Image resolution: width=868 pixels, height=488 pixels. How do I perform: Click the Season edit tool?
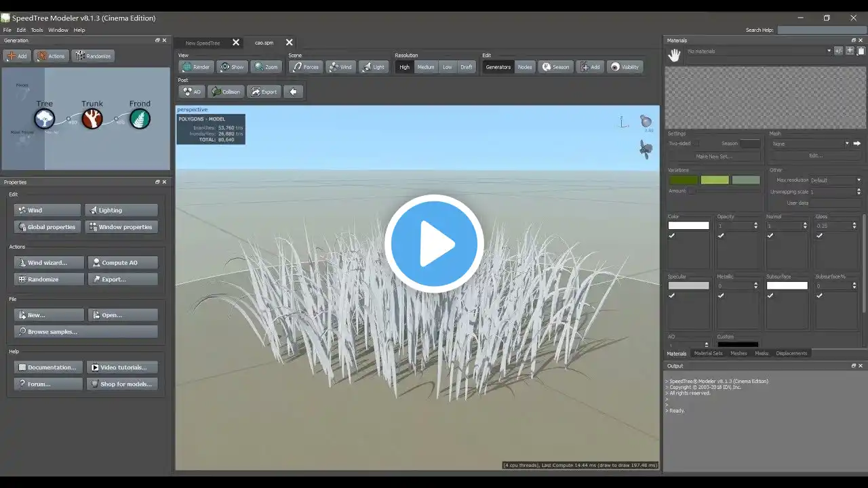(555, 67)
